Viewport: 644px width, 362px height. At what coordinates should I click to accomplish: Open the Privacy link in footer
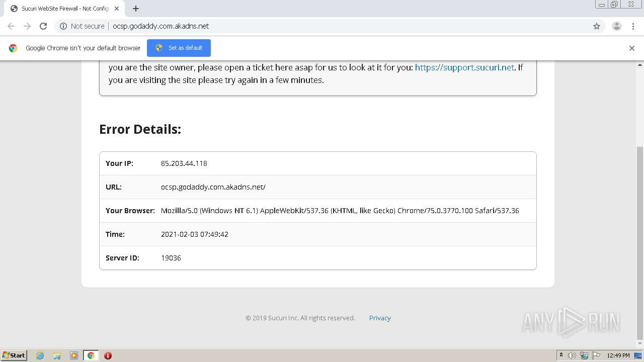(x=380, y=318)
